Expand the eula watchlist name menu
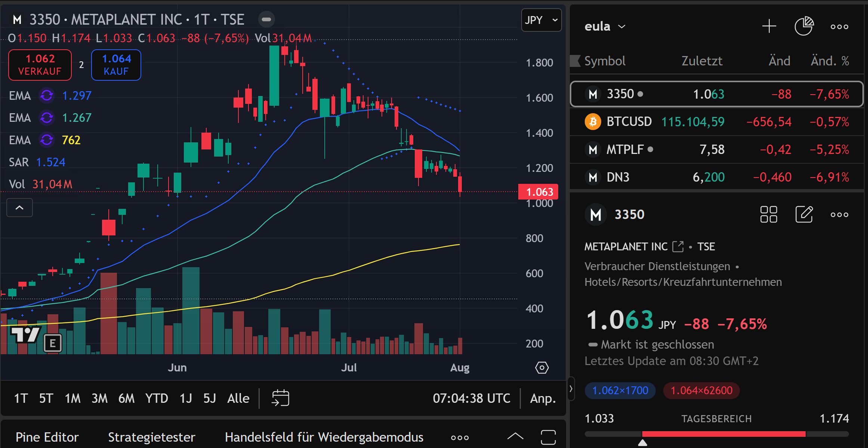The width and height of the screenshot is (868, 448). [605, 27]
